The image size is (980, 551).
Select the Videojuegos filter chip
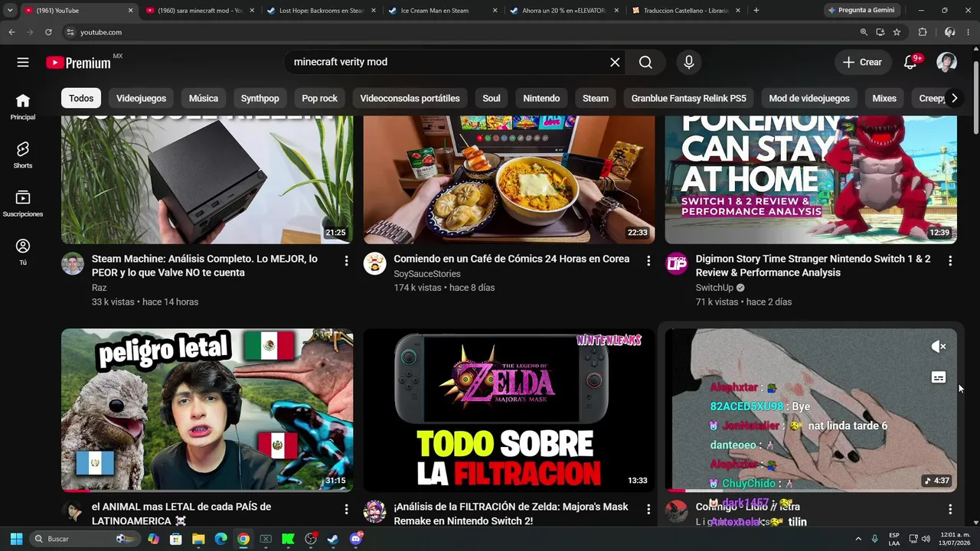tap(141, 98)
